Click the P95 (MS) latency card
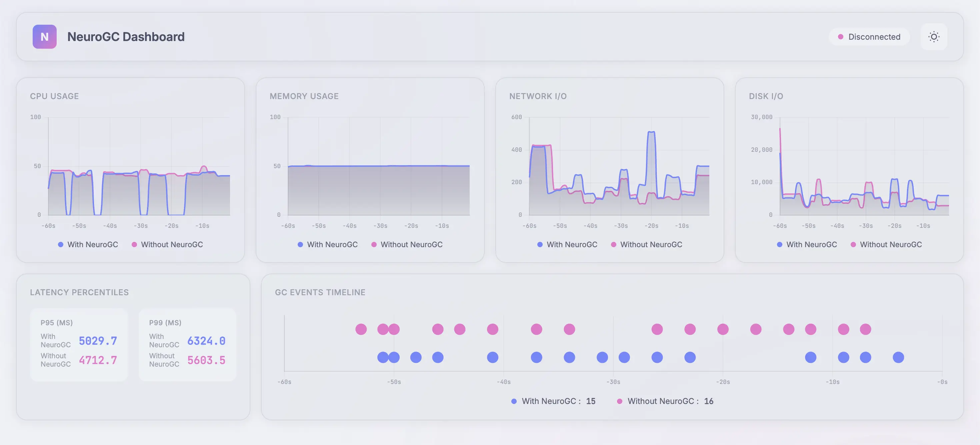This screenshot has width=980, height=445. 79,345
